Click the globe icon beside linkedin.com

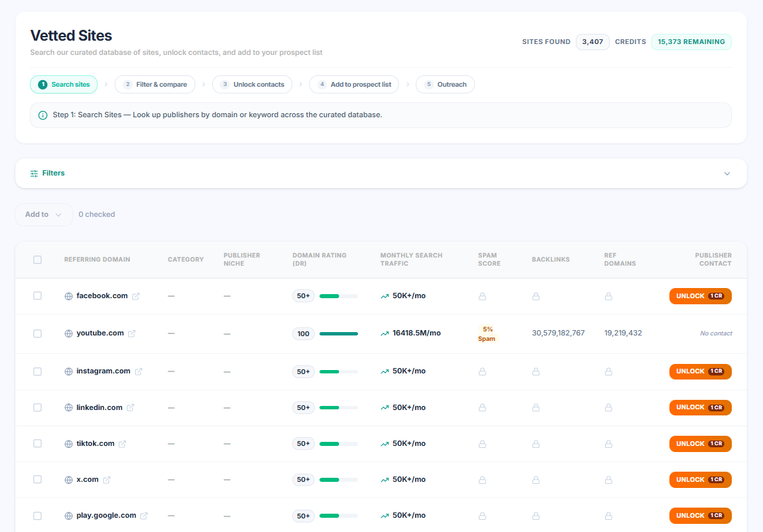click(69, 407)
